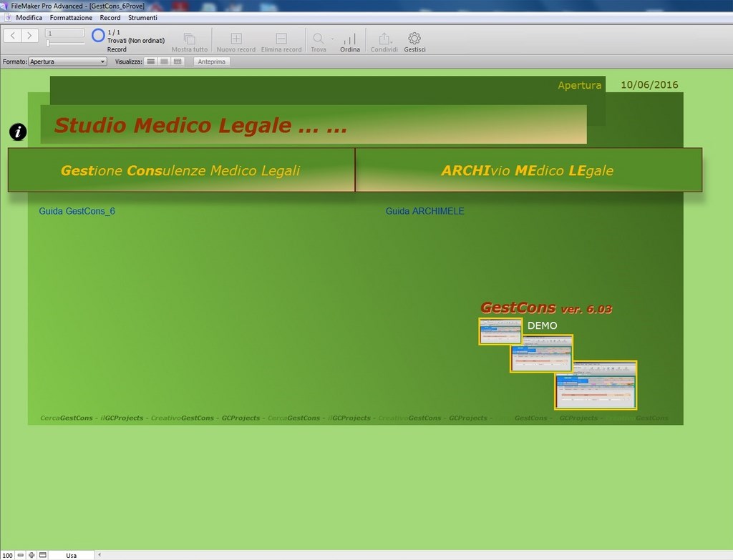The width and height of the screenshot is (733, 560).
Task: Open the Trova dropdown arrow
Action: coord(332,39)
